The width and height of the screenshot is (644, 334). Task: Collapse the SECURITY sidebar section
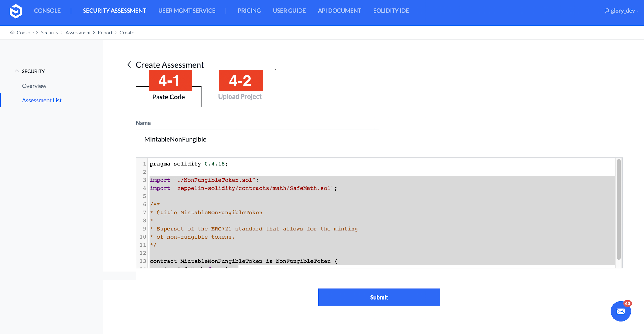coord(16,71)
